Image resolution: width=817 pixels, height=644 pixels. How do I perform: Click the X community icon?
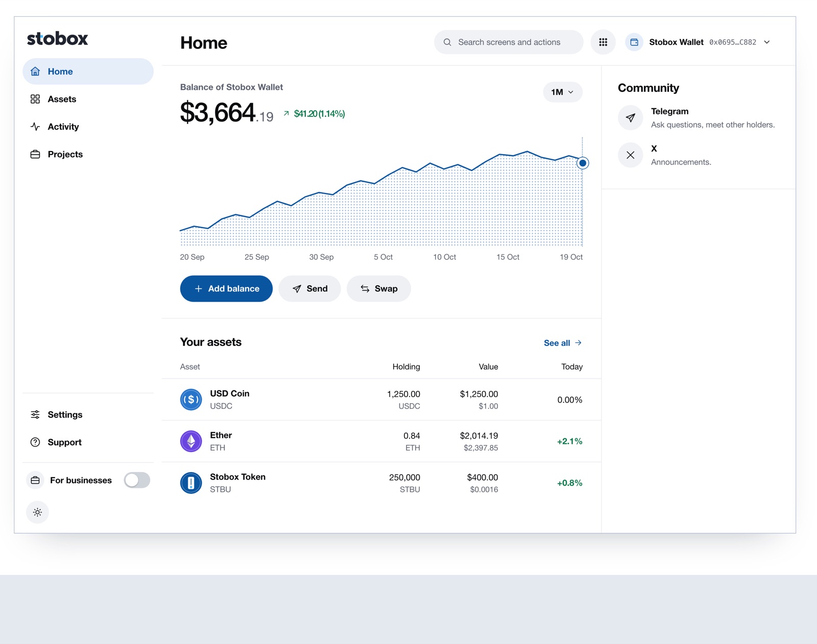click(631, 155)
